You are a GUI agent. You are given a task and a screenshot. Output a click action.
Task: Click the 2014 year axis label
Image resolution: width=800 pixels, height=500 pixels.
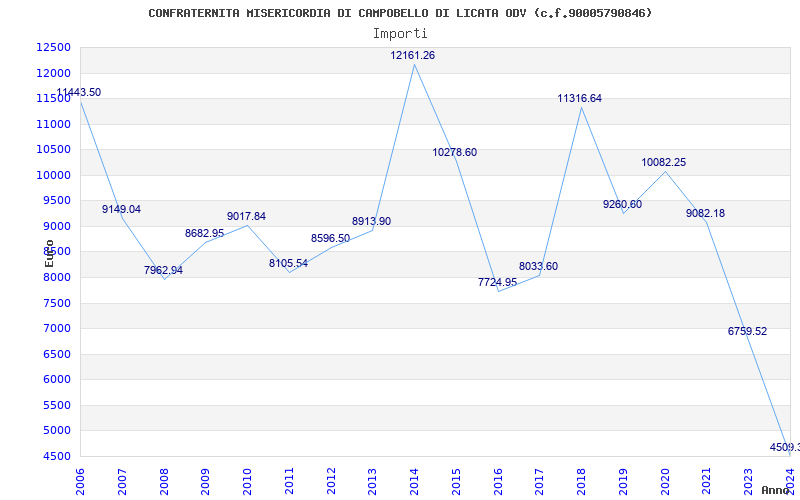pyautogui.click(x=414, y=481)
